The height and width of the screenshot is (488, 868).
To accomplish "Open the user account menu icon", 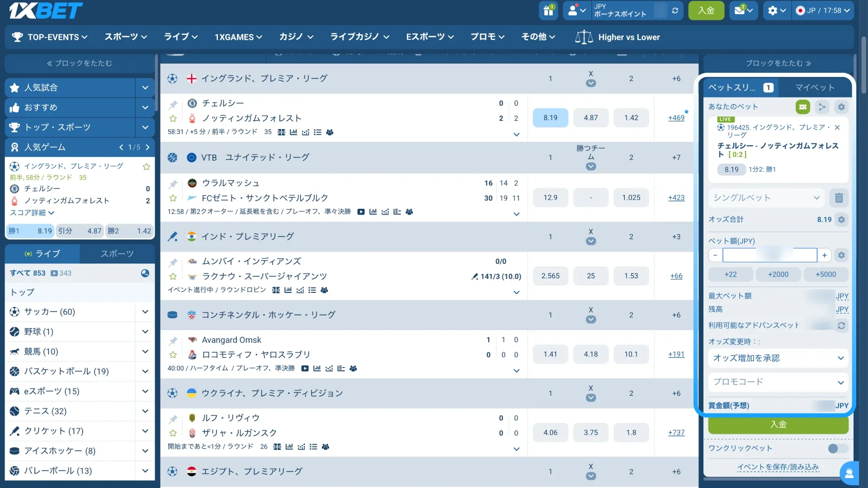I will pos(577,10).
